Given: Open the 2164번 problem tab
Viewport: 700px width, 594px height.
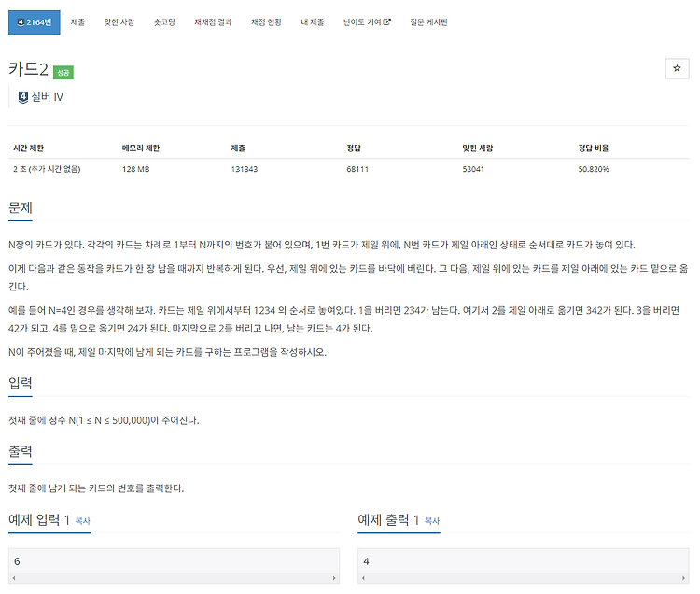Looking at the screenshot, I should click(35, 22).
